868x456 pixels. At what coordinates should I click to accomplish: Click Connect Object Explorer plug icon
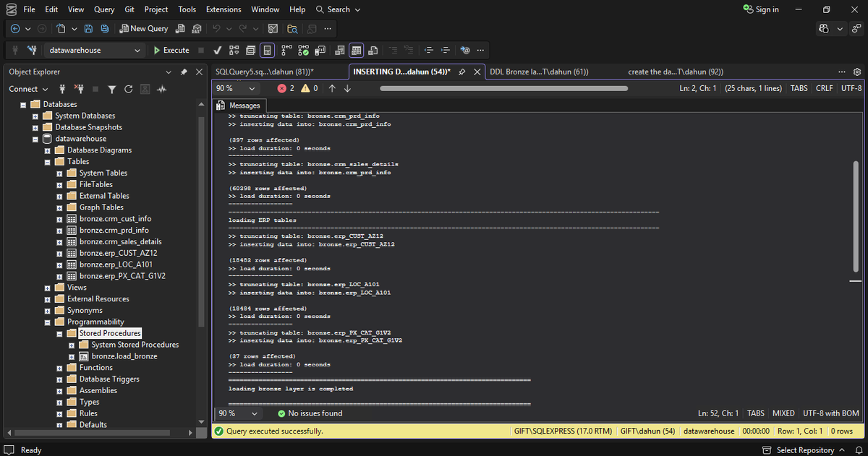[x=62, y=89]
